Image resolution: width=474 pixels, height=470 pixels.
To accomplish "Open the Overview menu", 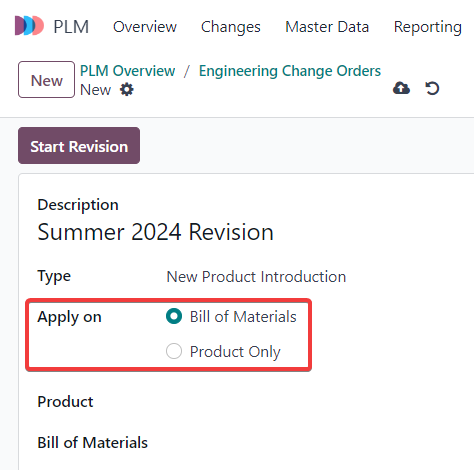I will pos(145,27).
